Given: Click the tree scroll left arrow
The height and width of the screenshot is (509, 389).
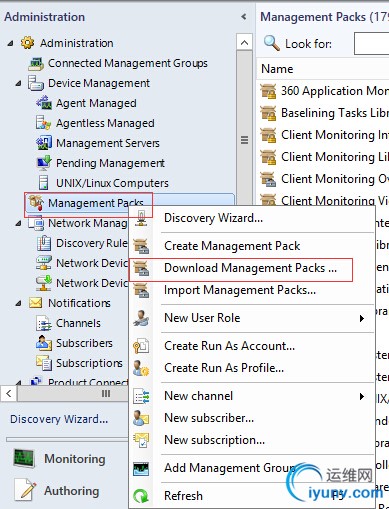Looking at the screenshot, I should click(9, 393).
